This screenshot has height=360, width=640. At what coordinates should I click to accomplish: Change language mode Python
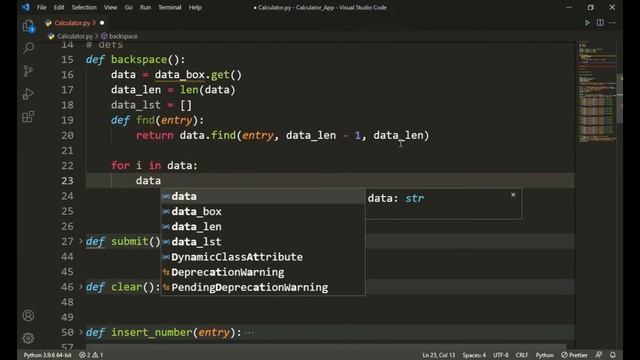(544, 355)
